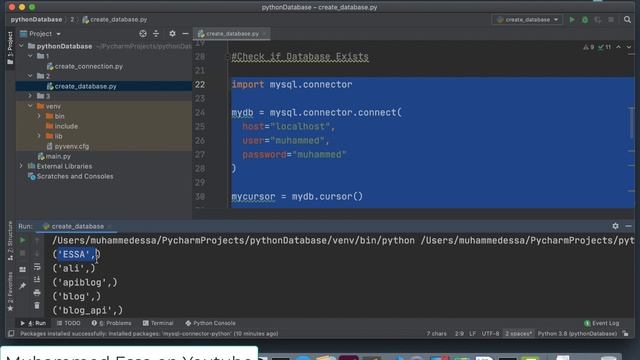Stop the process in Run panel

click(23, 253)
